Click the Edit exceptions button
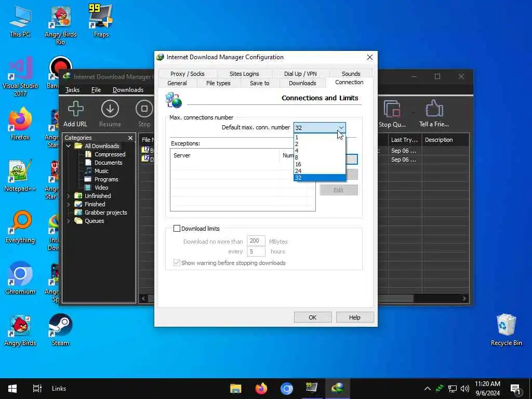Screen dimensions: 532x399 click(x=338, y=190)
